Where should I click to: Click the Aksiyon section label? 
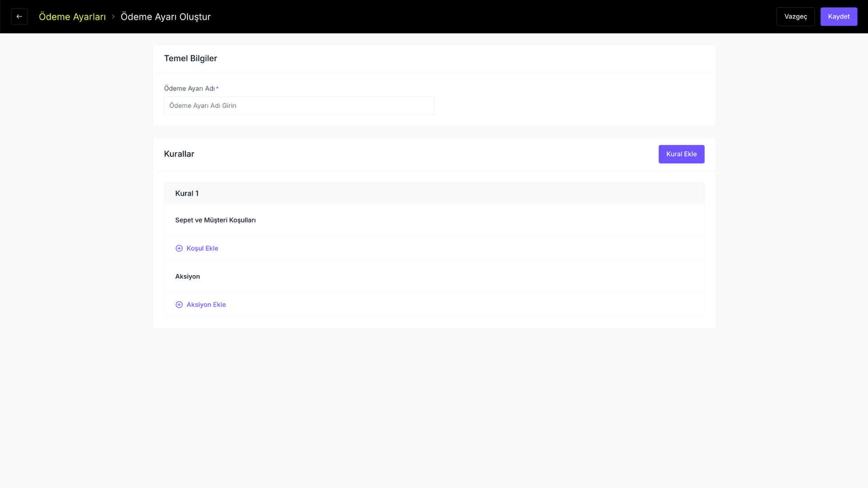[188, 277]
